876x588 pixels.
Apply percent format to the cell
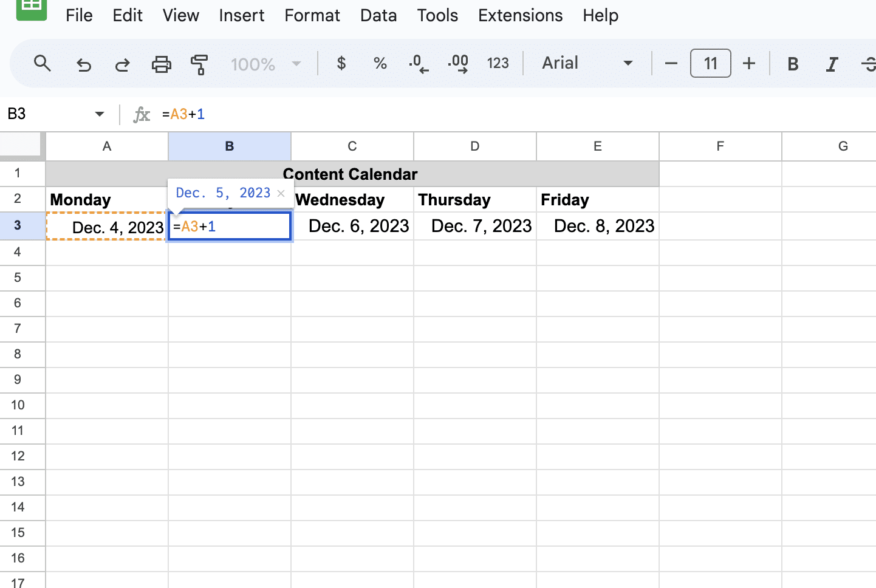380,63
